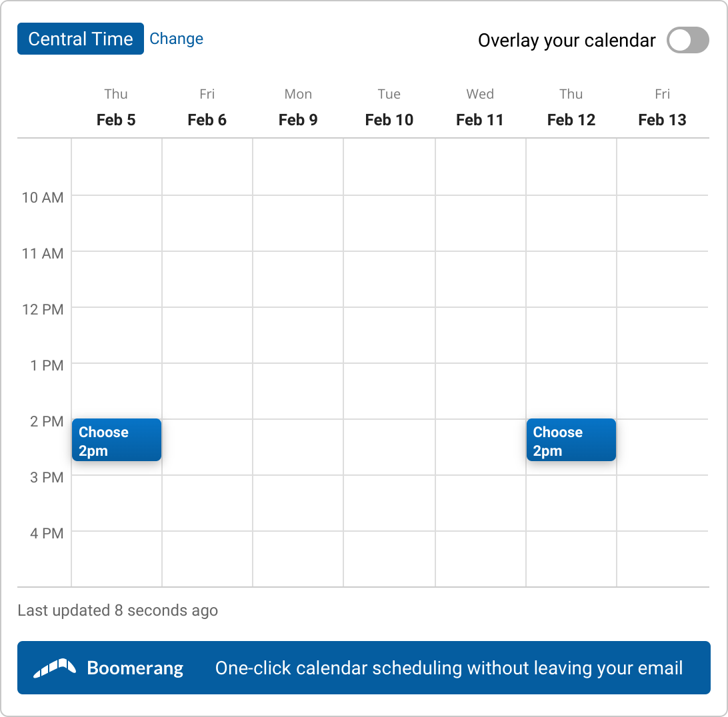Click the 12 PM time label
Image resolution: width=728 pixels, height=717 pixels.
(43, 309)
